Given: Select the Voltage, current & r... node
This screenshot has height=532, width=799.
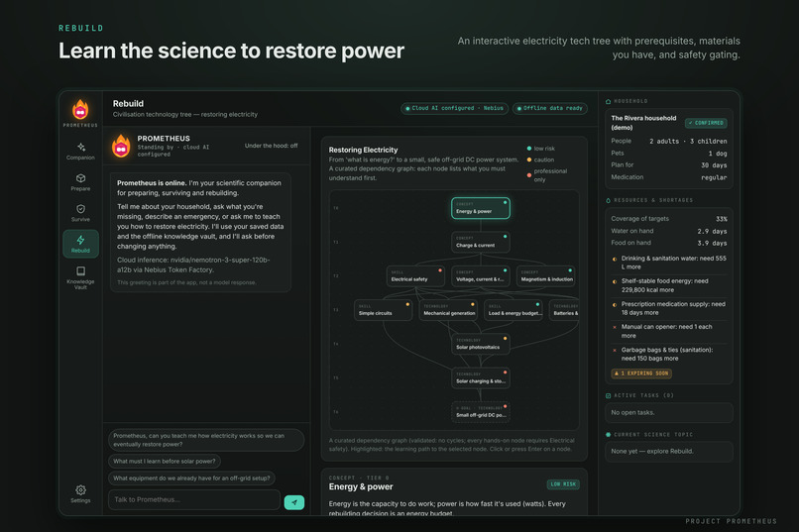Looking at the screenshot, I should coord(481,276).
